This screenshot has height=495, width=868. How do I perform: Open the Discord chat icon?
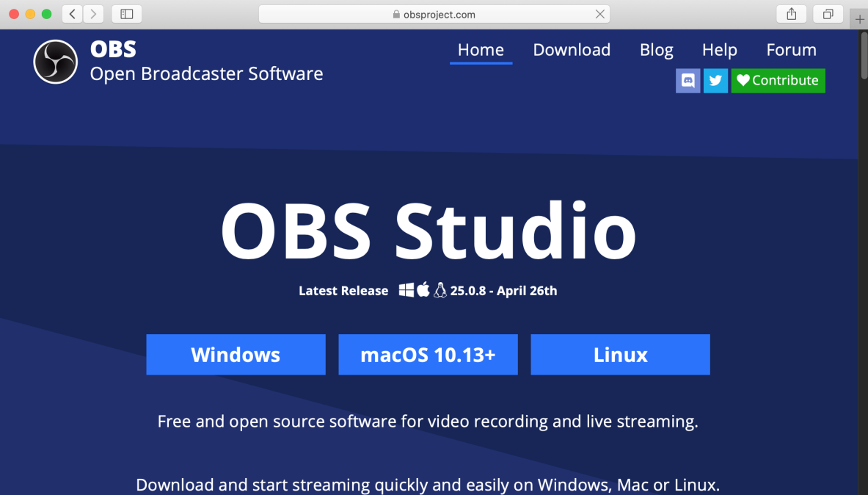[x=688, y=81]
